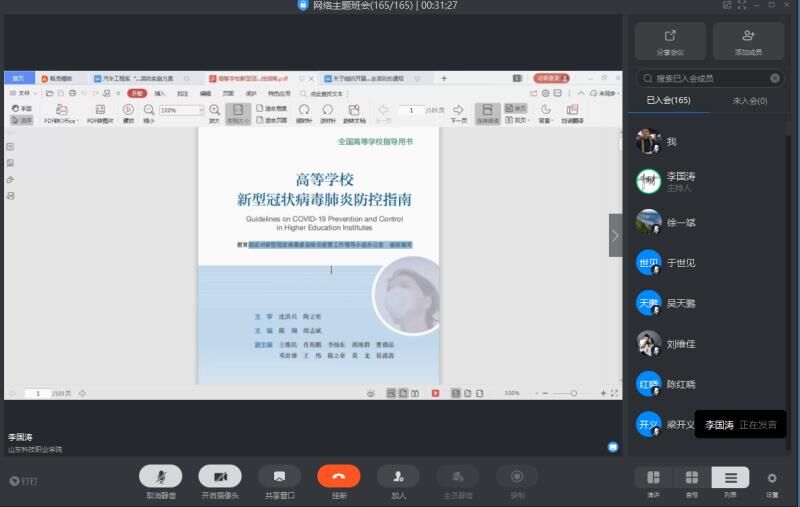
Task: Click 我 (myself) row in member list
Action: pos(709,141)
